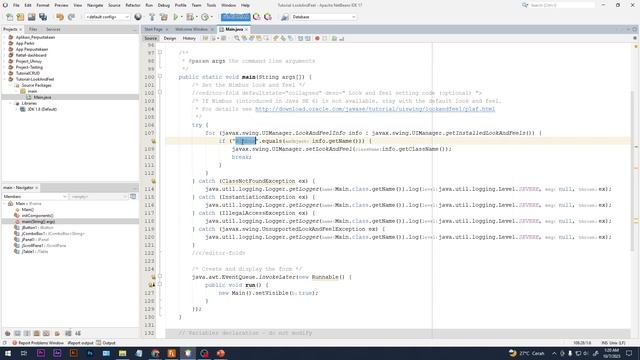
Task: Switch to History view of Main.java
Action: 189,38
